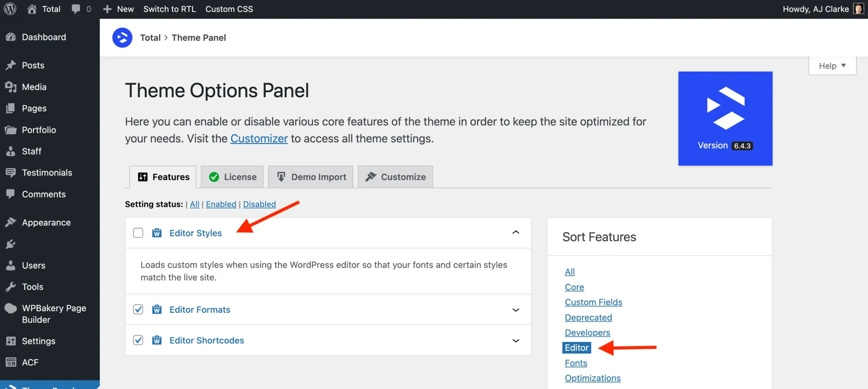Filter features by Editor in Sort Features

tap(576, 347)
